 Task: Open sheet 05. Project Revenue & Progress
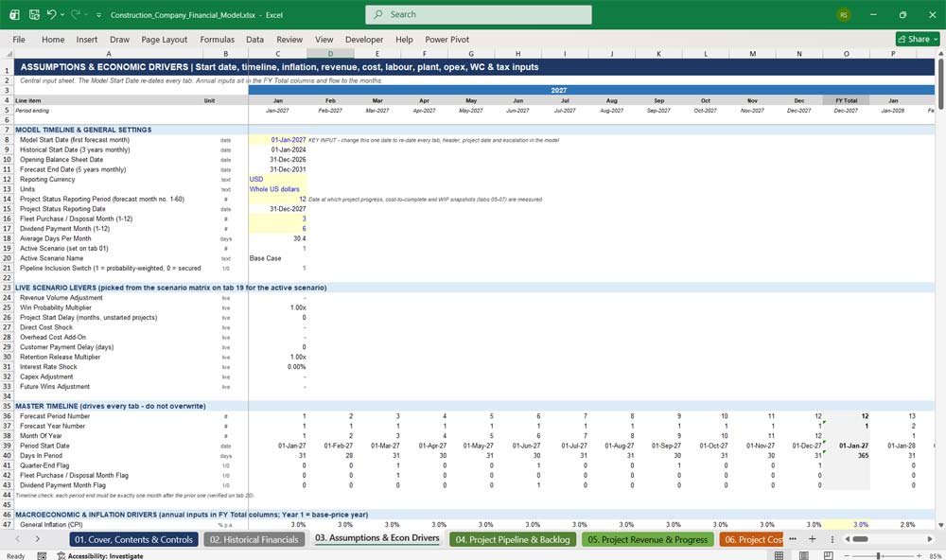[647, 539]
